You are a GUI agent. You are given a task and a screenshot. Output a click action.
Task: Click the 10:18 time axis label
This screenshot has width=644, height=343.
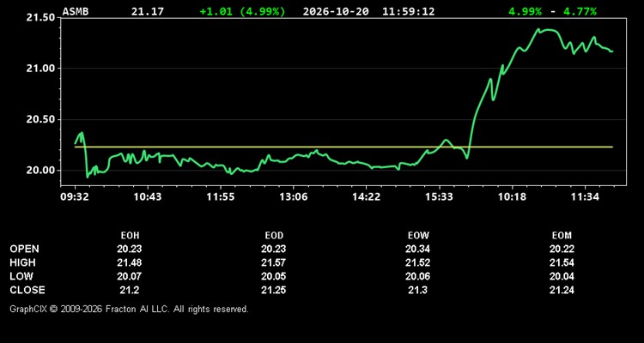[x=512, y=197]
